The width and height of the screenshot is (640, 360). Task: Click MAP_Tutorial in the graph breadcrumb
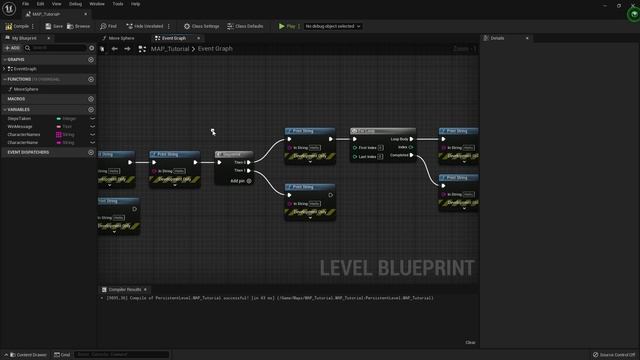coord(170,49)
